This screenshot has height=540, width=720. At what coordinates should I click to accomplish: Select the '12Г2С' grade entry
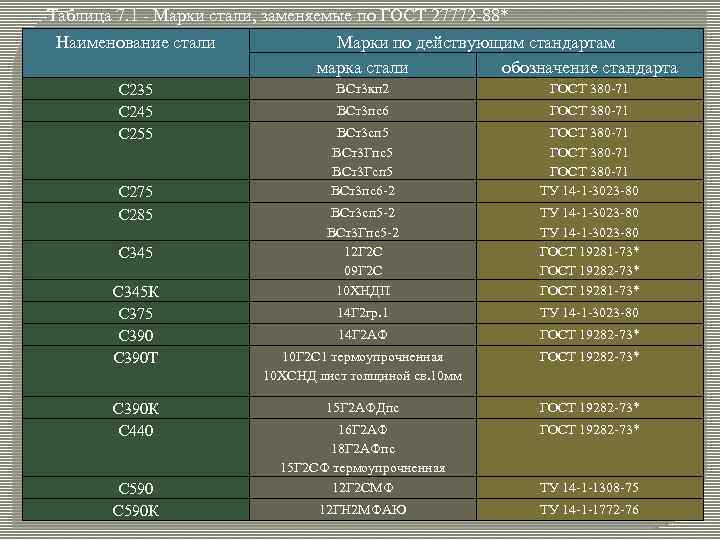tap(363, 252)
